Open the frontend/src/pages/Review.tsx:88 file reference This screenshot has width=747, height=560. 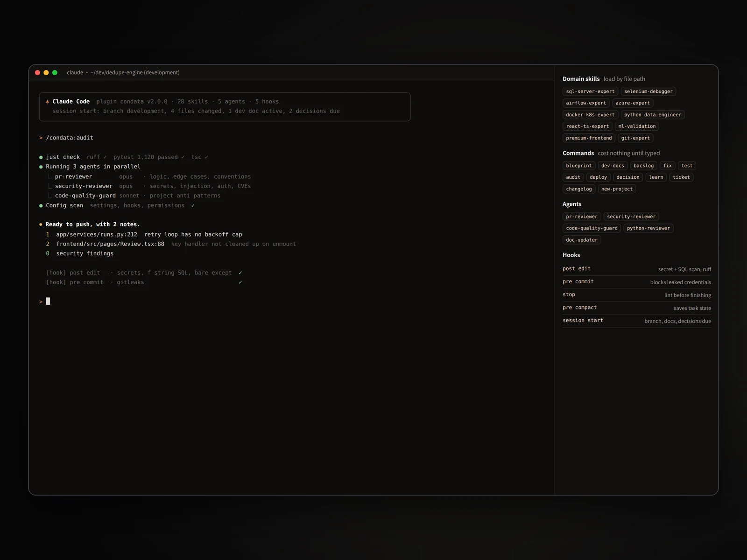pyautogui.click(x=110, y=244)
